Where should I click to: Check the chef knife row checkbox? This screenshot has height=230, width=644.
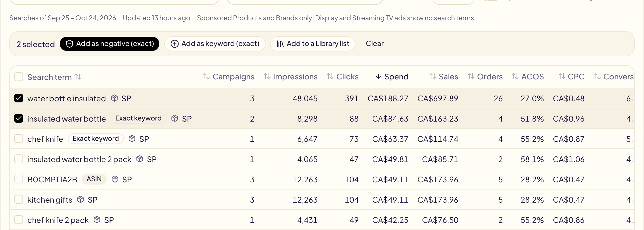19,139
